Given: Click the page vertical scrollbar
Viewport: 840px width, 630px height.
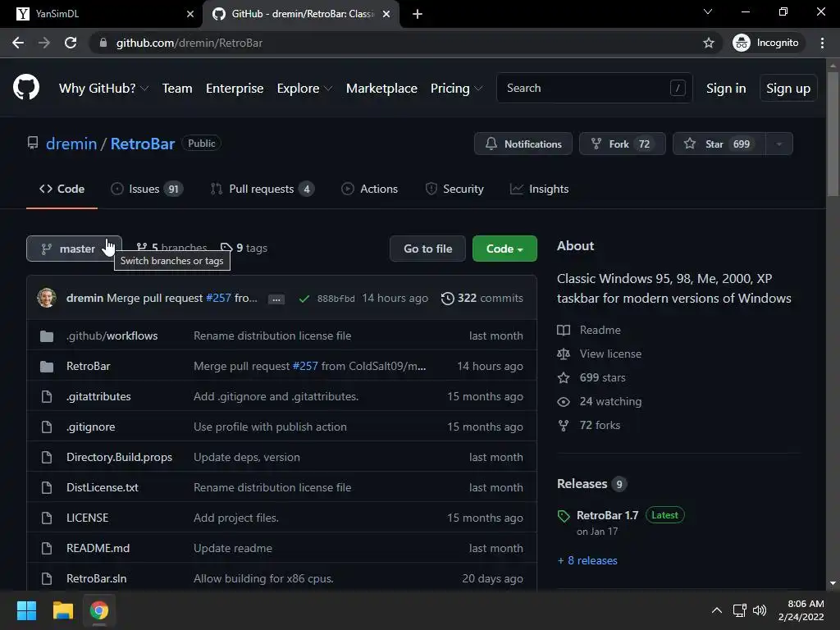Looking at the screenshot, I should point(833,134).
